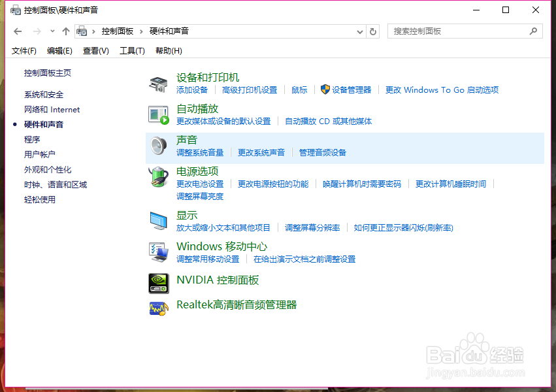The image size is (556, 392).
Task: Click the up-one-level arrow
Action: point(66,31)
